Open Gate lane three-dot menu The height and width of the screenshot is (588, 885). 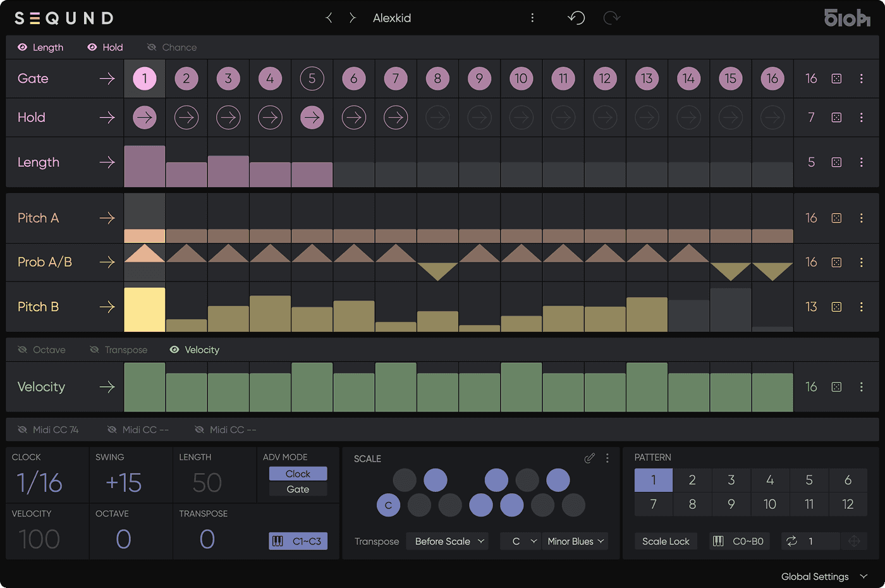click(862, 78)
